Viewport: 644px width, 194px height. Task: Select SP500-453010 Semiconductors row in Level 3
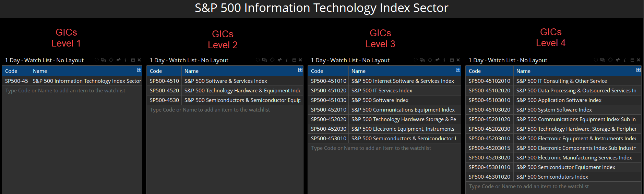coord(384,139)
